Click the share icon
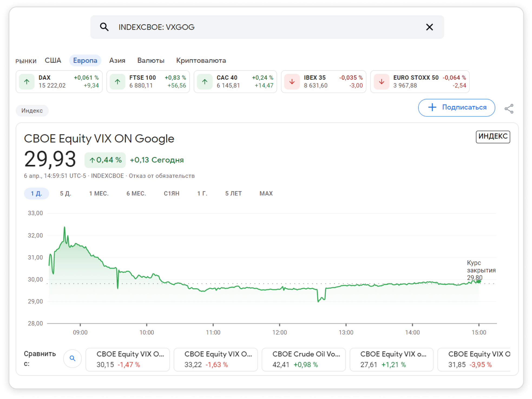The image size is (532, 399). tap(509, 109)
